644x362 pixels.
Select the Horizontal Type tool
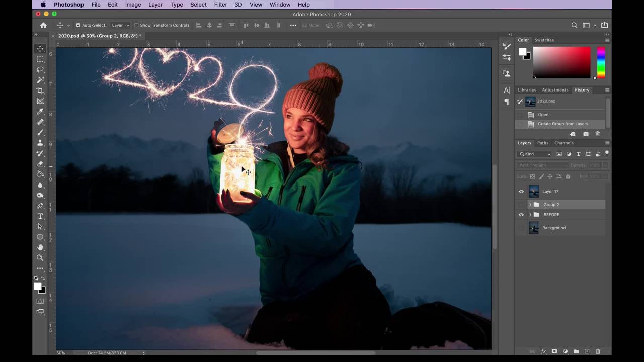tap(40, 216)
